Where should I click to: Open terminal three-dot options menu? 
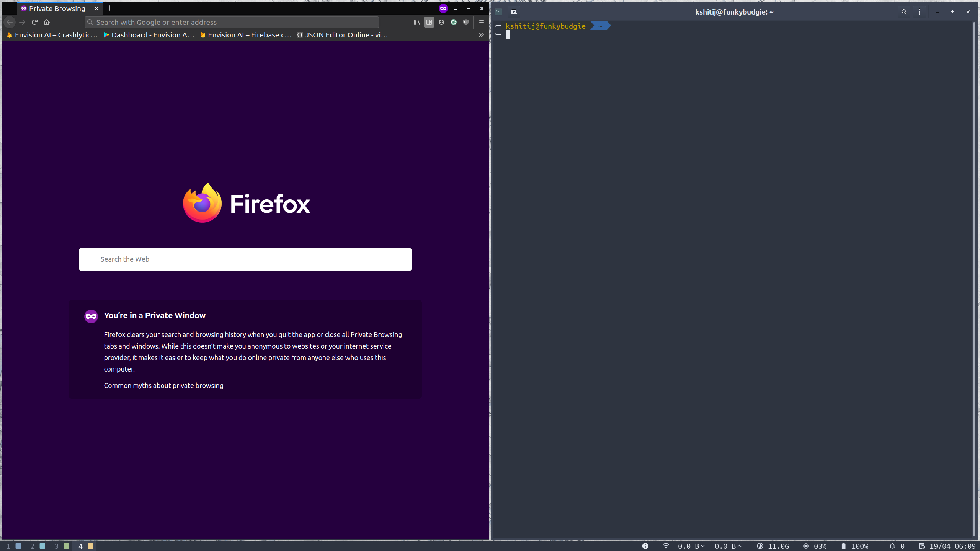pos(920,12)
